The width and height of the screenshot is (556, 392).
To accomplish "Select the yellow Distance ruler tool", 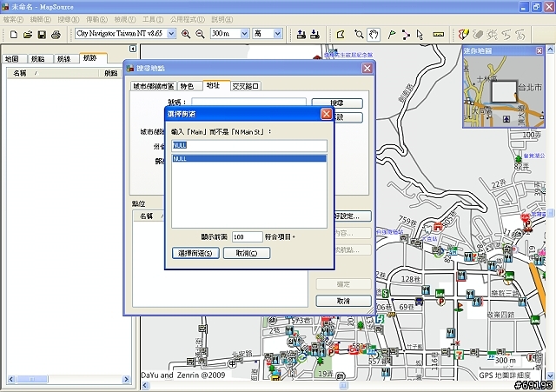I will click(438, 35).
